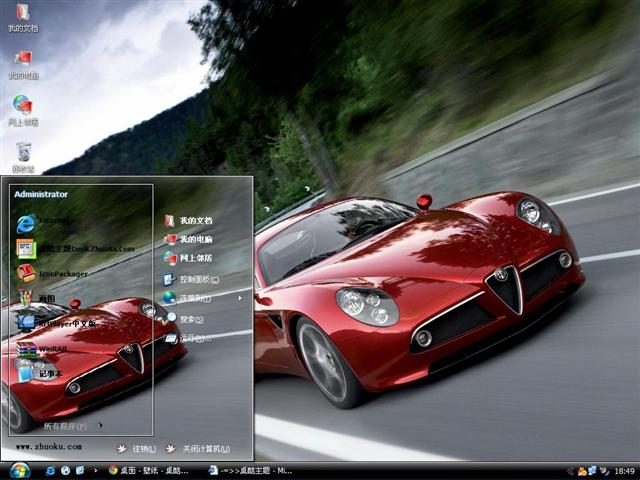Open the Network Neighborhood (网上邻居) desktop icon
640x480 pixels.
point(22,108)
